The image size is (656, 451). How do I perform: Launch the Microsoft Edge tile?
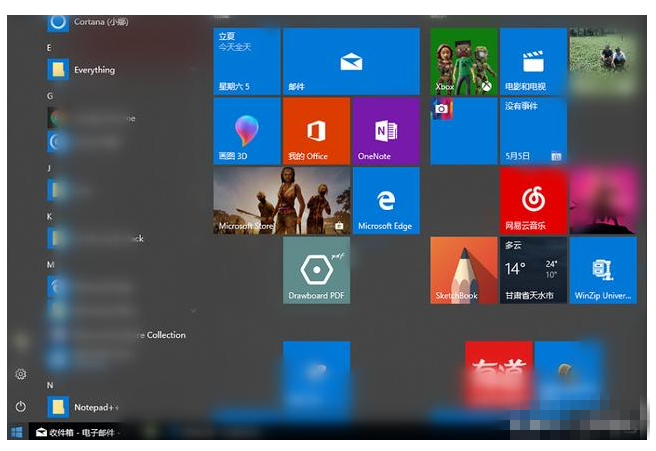tap(386, 201)
